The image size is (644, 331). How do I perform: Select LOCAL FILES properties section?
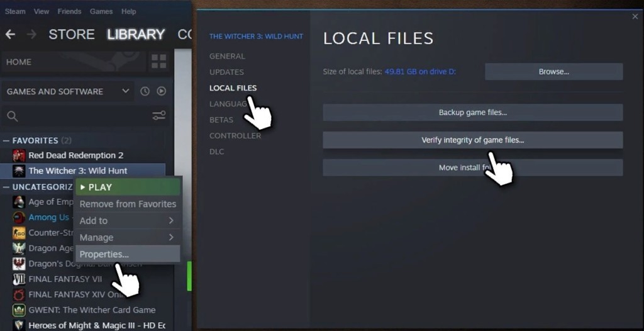point(233,88)
